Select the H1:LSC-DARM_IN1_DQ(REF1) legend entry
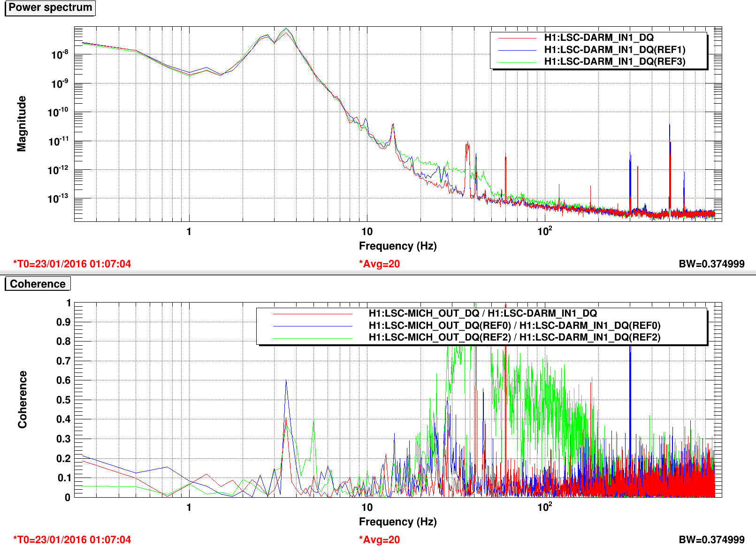Viewport: 756px width, 546px height. (614, 50)
